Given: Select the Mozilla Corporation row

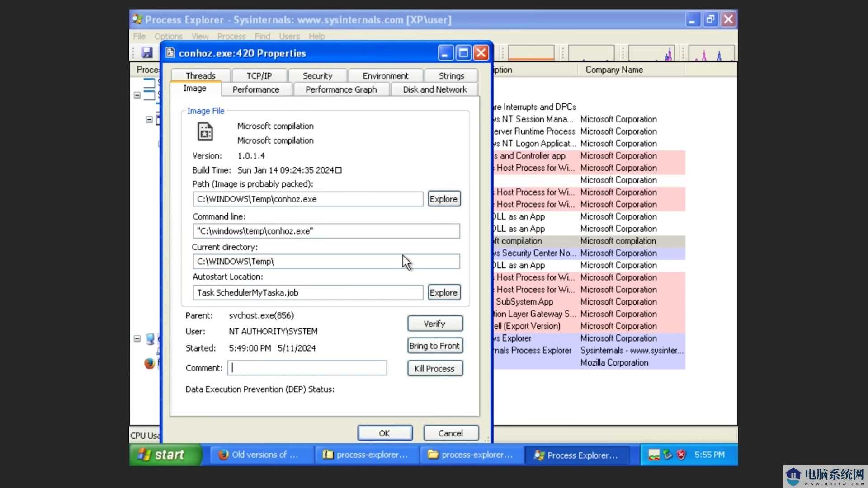Looking at the screenshot, I should (x=589, y=362).
